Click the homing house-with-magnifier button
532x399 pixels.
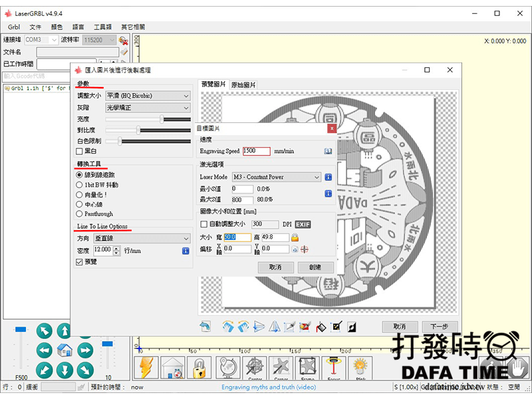click(172, 368)
